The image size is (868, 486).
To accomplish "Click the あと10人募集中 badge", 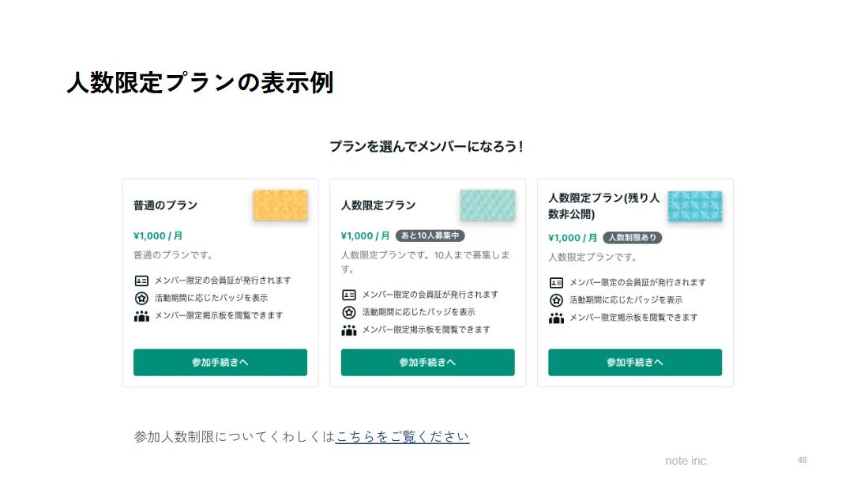I will click(430, 235).
